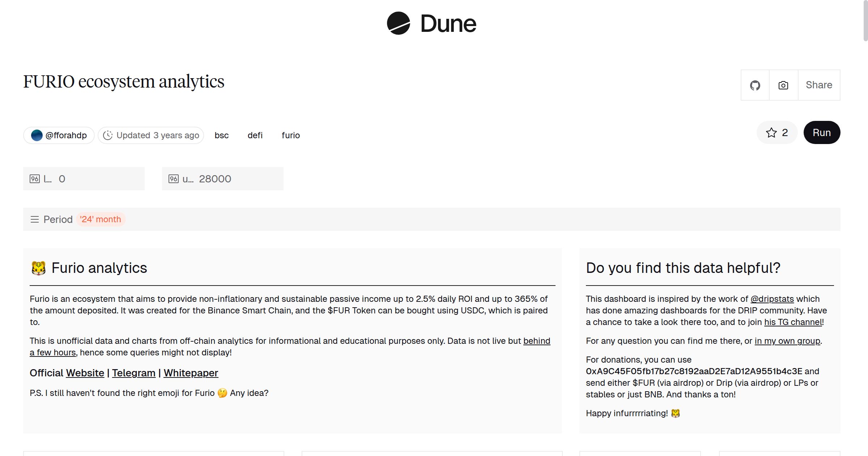Open the Telegram link
This screenshot has width=868, height=456.
pos(134,373)
